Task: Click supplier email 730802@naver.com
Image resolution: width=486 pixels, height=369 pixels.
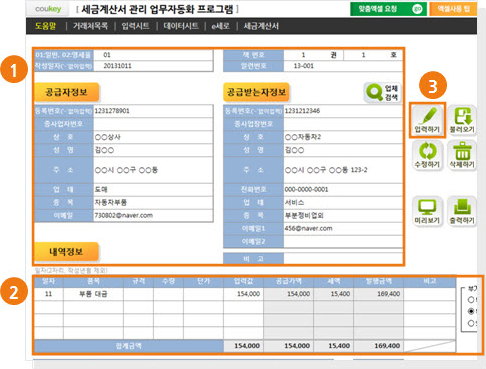Action: (153, 215)
